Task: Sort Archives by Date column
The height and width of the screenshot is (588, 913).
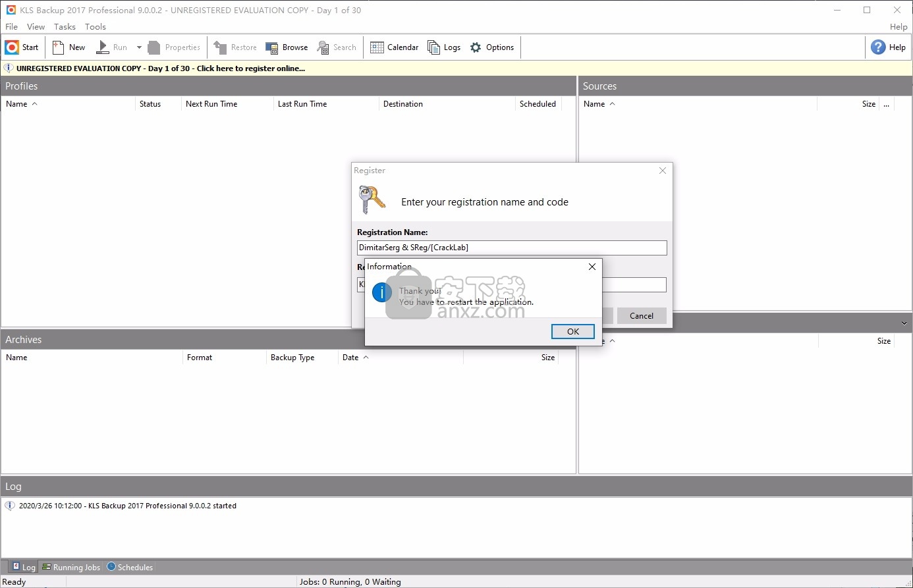Action: point(401,358)
